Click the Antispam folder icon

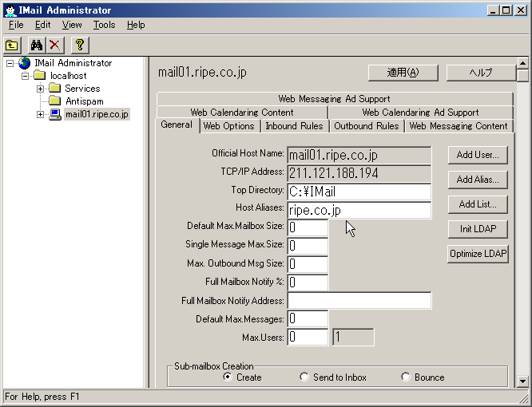click(x=54, y=101)
